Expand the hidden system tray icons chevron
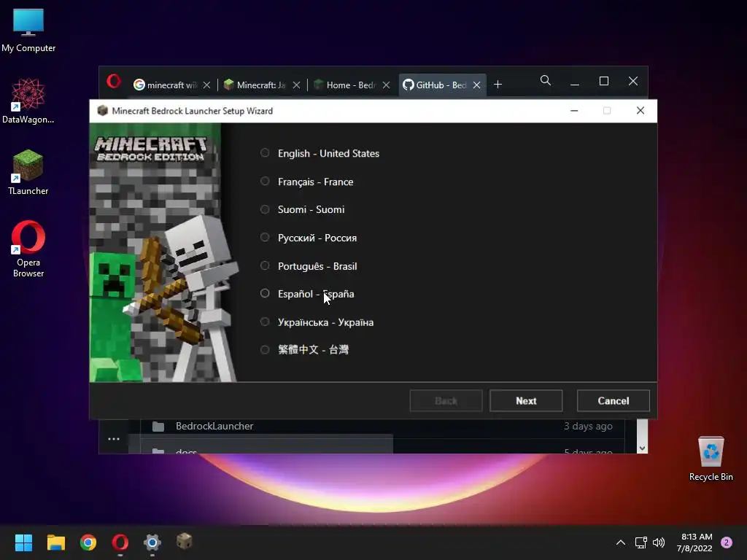 click(620, 542)
